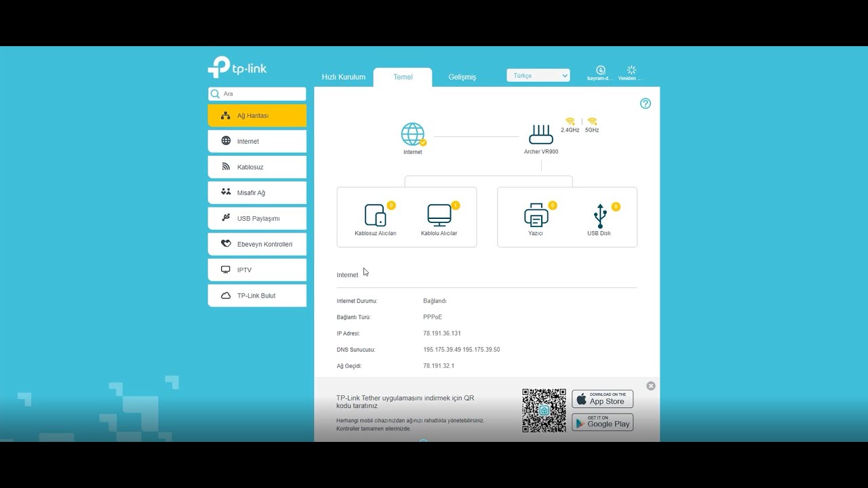Click the Kablosuz wireless signal icon
The height and width of the screenshot is (488, 868).
click(x=226, y=167)
